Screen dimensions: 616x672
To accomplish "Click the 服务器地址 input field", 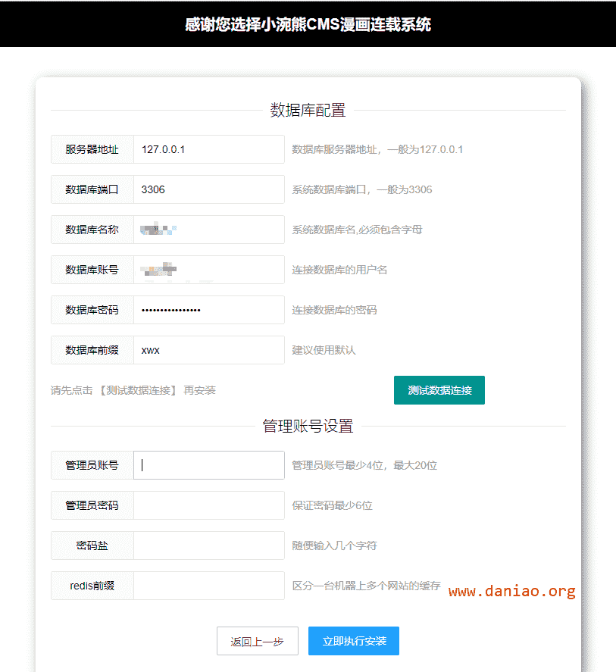I will [209, 149].
